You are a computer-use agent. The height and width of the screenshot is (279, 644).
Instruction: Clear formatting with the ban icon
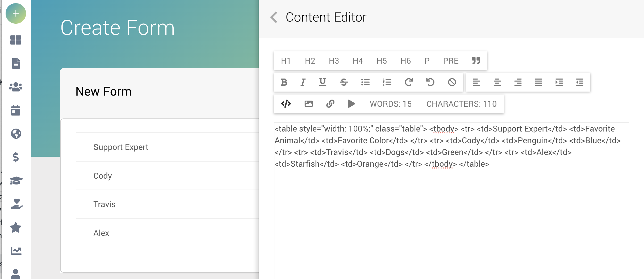pos(452,82)
